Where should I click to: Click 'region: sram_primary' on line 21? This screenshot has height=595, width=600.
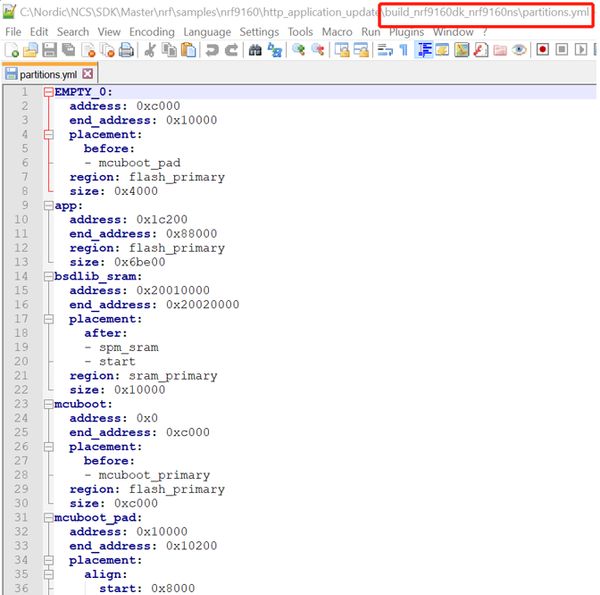143,376
